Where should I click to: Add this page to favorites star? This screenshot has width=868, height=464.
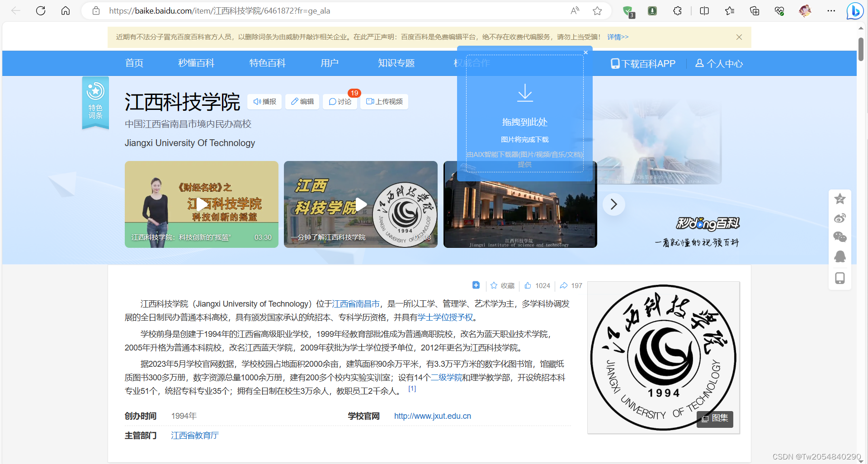(597, 11)
